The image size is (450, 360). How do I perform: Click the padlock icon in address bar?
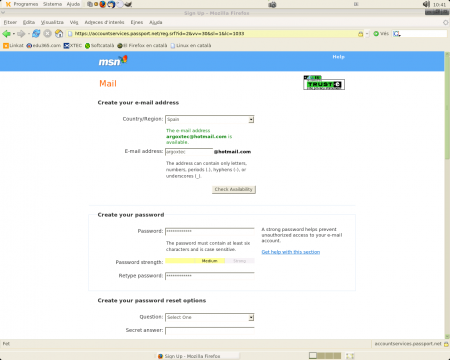[360, 34]
